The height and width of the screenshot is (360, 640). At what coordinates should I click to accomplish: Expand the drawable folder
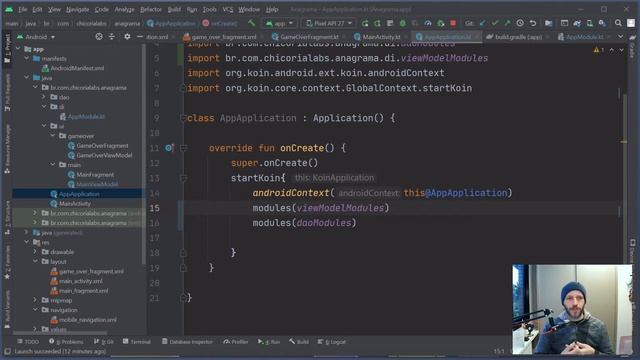pos(36,252)
